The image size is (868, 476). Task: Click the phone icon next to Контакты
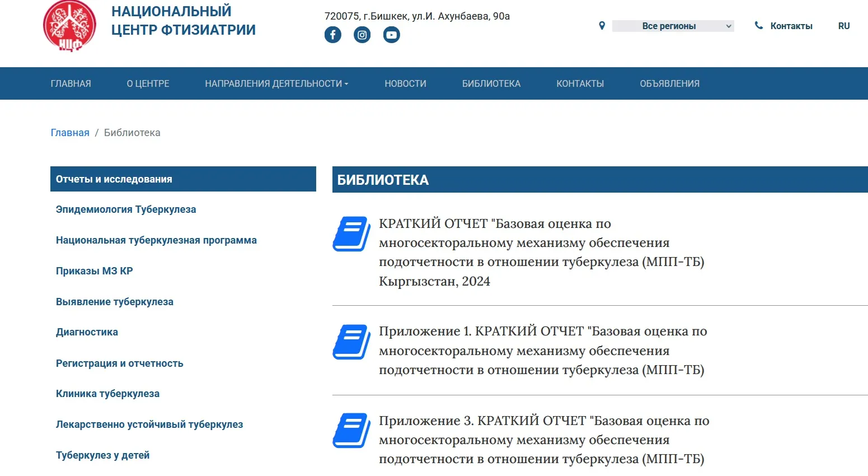[x=759, y=25]
